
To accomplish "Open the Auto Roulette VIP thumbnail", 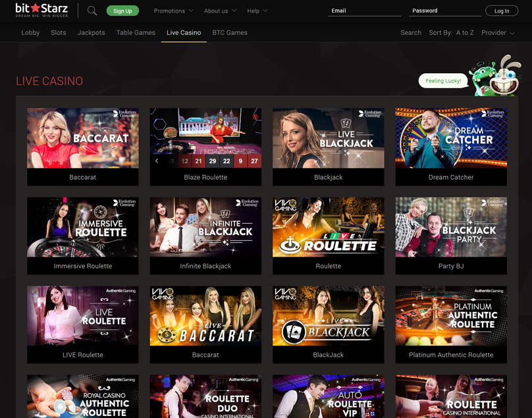I will coord(328,396).
